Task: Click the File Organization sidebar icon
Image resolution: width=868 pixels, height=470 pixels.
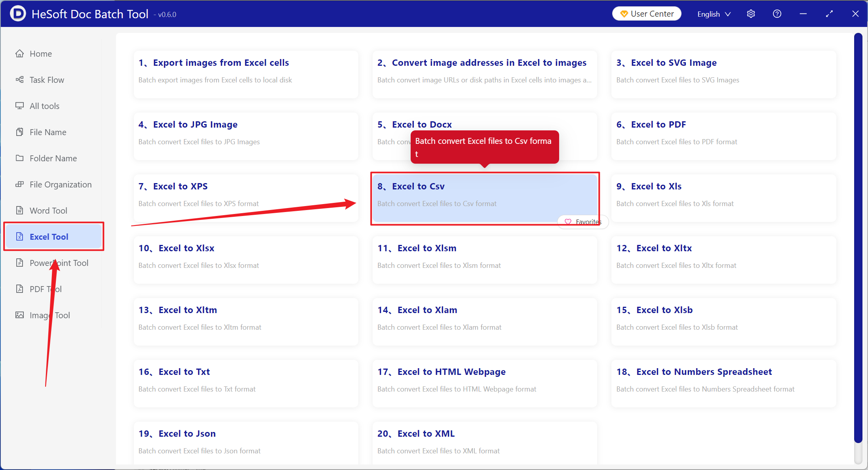Action: 19,184
